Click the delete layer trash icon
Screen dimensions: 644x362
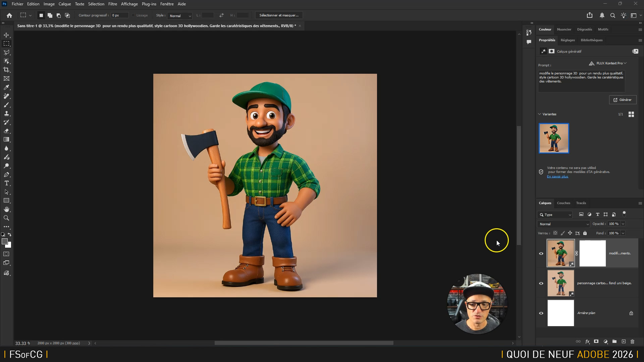(632, 342)
